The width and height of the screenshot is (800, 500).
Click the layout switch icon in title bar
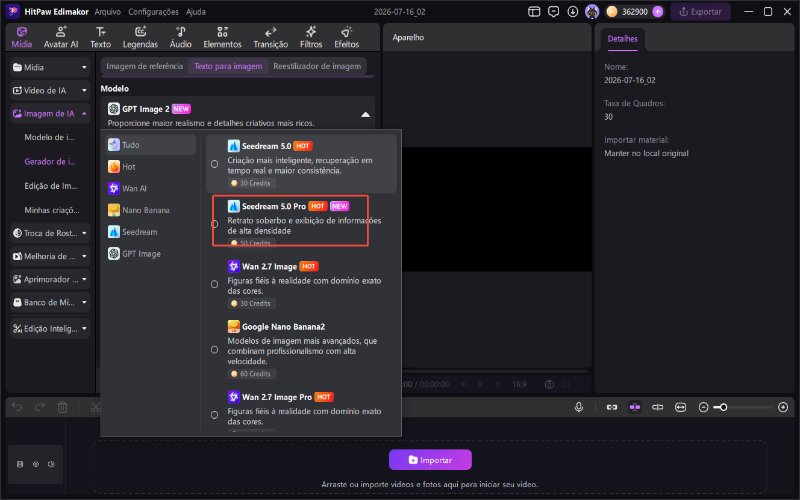tap(534, 12)
